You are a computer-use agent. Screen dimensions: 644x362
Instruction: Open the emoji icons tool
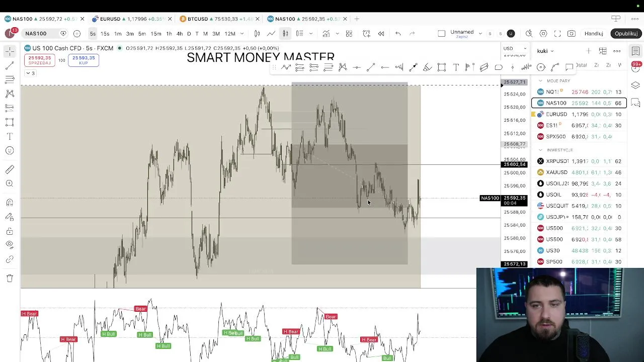10,150
